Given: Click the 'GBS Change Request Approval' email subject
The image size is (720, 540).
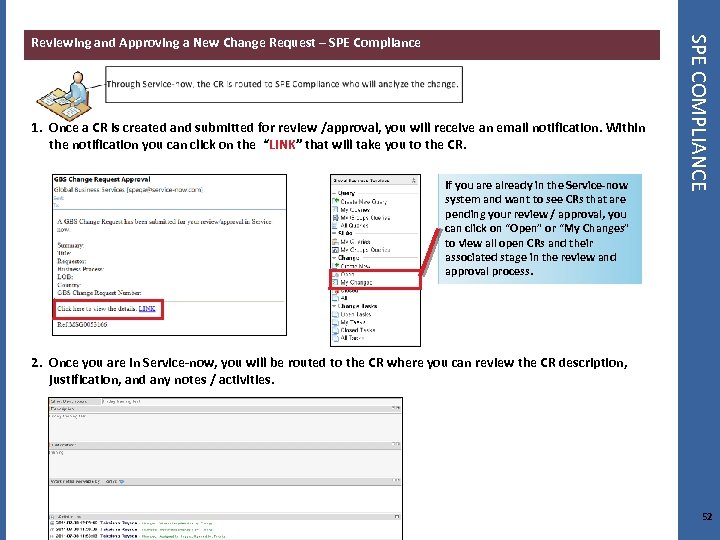Looking at the screenshot, I should pos(102,180).
